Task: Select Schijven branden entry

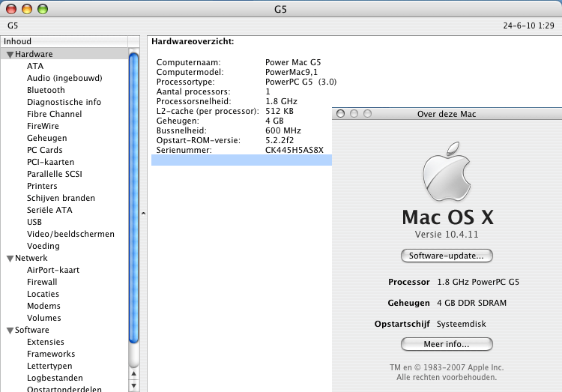Action: pyautogui.click(x=61, y=198)
